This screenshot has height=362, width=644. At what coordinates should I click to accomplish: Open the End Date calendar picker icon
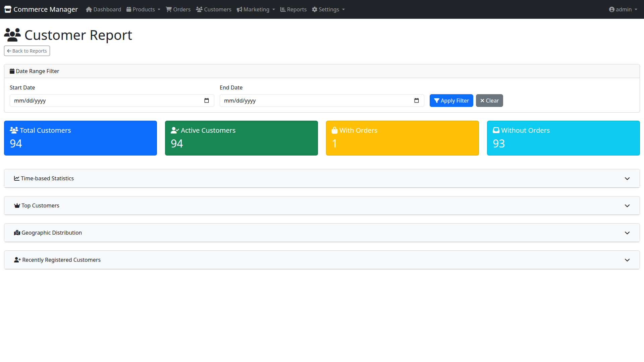417,101
